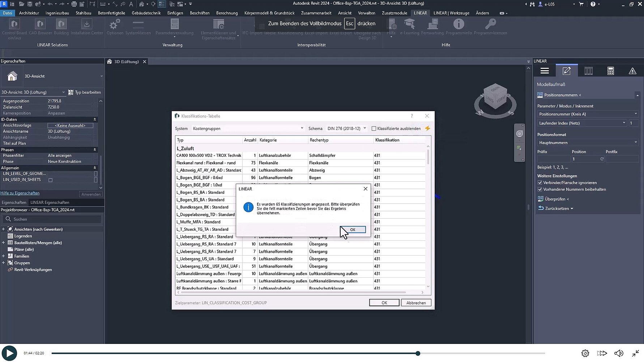The width and height of the screenshot is (644, 362).
Task: Open Hilfe zu Eigenschaften link
Action: pyautogui.click(x=20, y=193)
